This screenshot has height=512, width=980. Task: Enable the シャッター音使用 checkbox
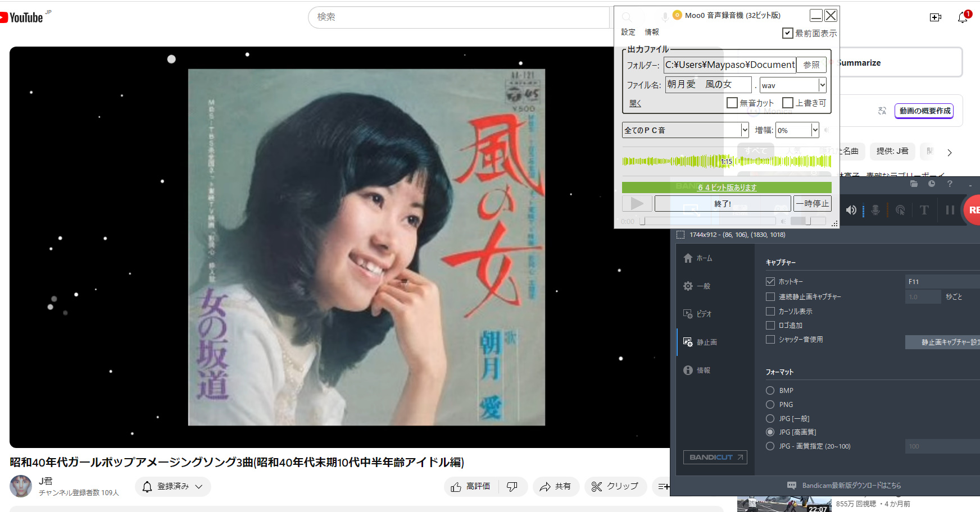(x=770, y=339)
